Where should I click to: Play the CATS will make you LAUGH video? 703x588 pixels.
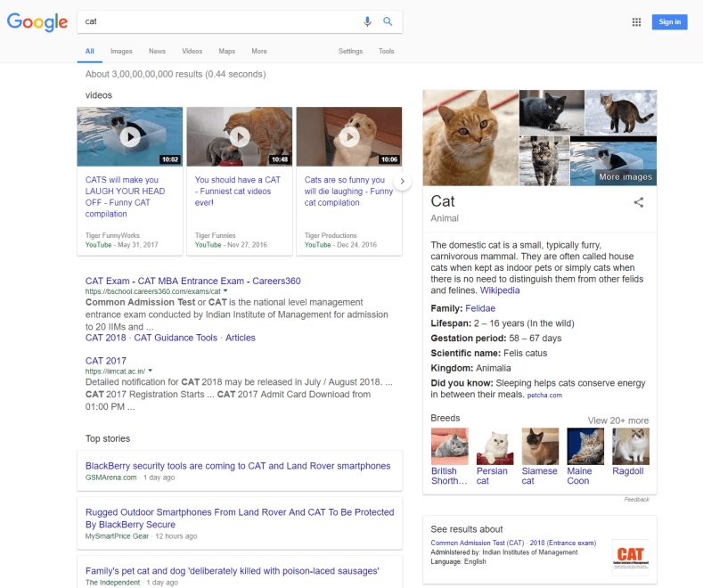pos(130,136)
